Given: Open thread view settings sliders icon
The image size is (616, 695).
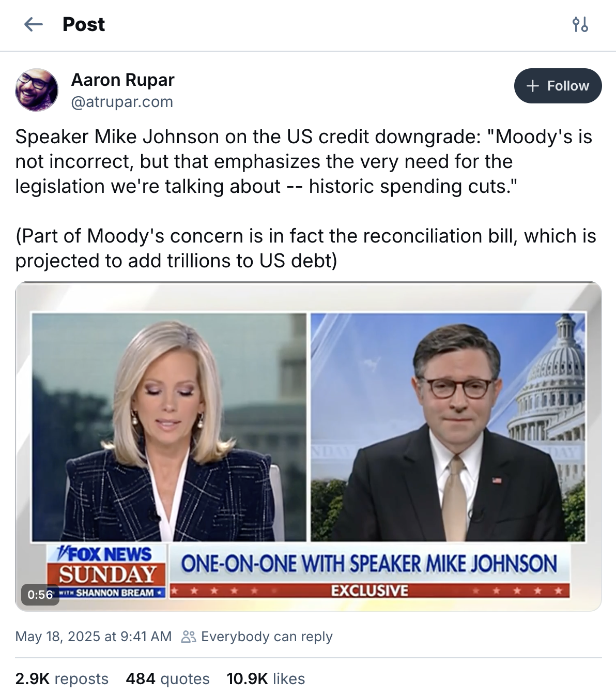Looking at the screenshot, I should [x=580, y=24].
